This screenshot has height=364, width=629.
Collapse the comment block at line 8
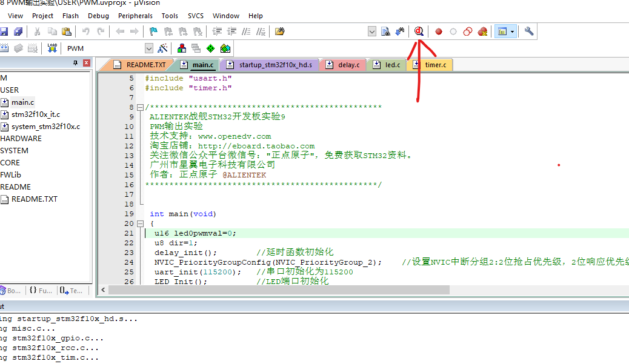pos(140,107)
